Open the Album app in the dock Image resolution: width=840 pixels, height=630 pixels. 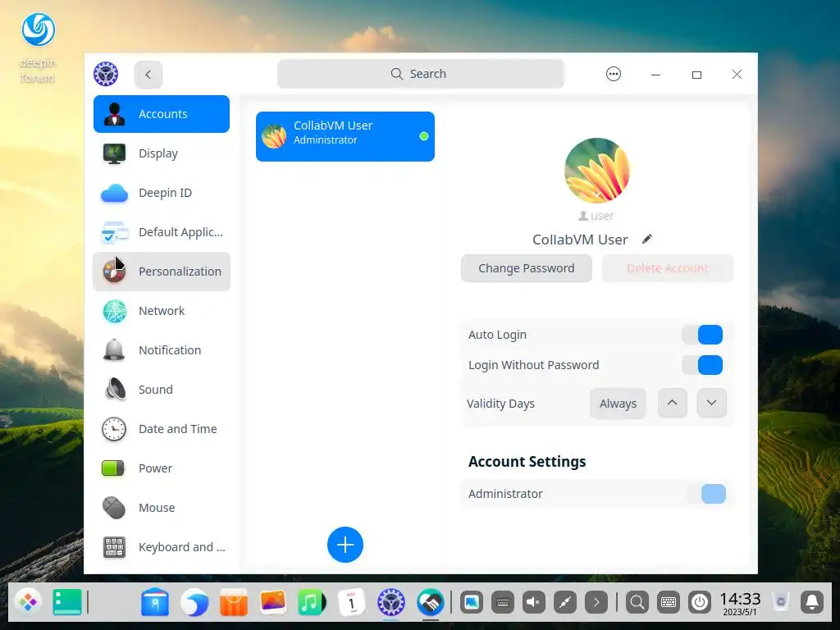pos(273,601)
